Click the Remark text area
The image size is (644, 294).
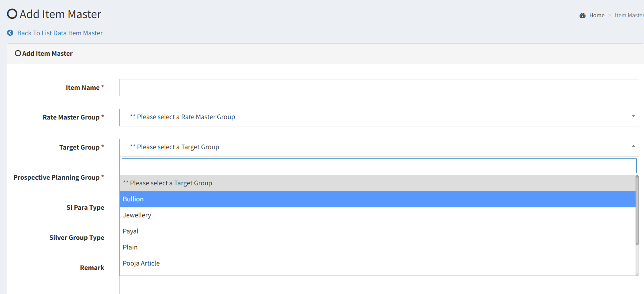point(379,285)
